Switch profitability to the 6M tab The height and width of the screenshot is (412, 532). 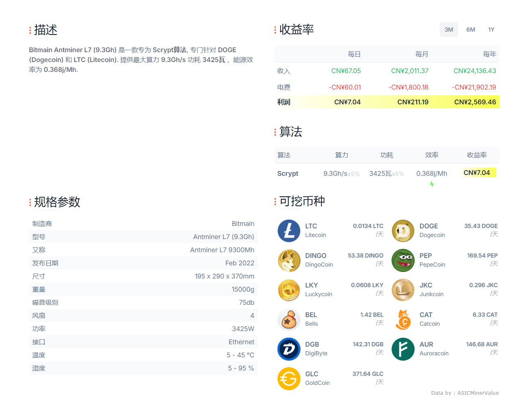pyautogui.click(x=470, y=30)
